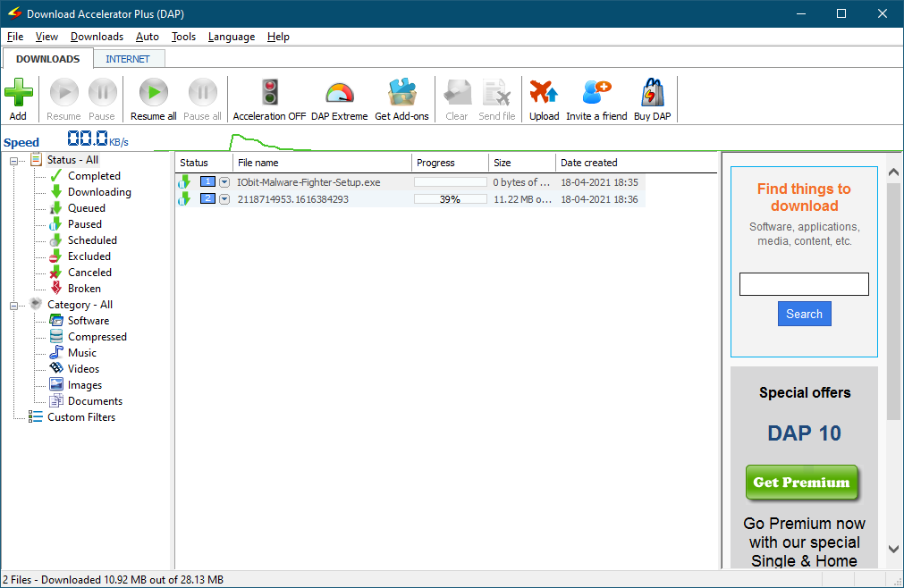Select Compressed category filter
The image size is (904, 588).
coord(97,338)
